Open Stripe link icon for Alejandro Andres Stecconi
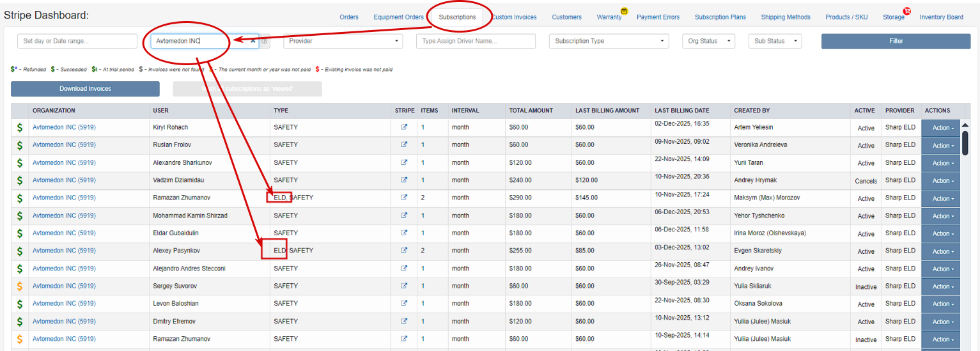 404,268
